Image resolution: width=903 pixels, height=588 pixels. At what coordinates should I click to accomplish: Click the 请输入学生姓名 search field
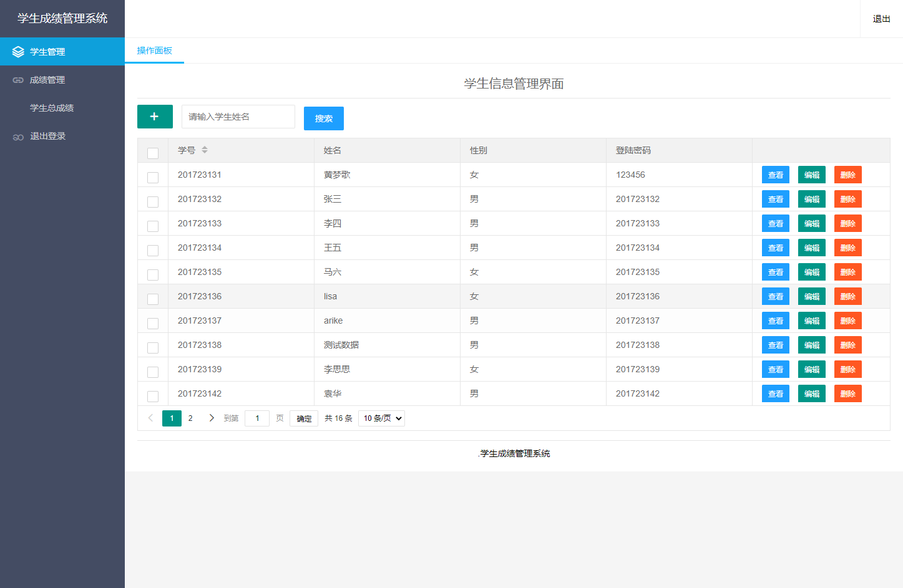click(x=238, y=117)
